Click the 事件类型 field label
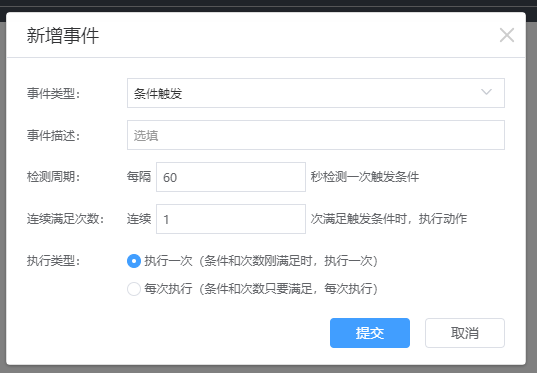The width and height of the screenshot is (537, 373). click(53, 93)
